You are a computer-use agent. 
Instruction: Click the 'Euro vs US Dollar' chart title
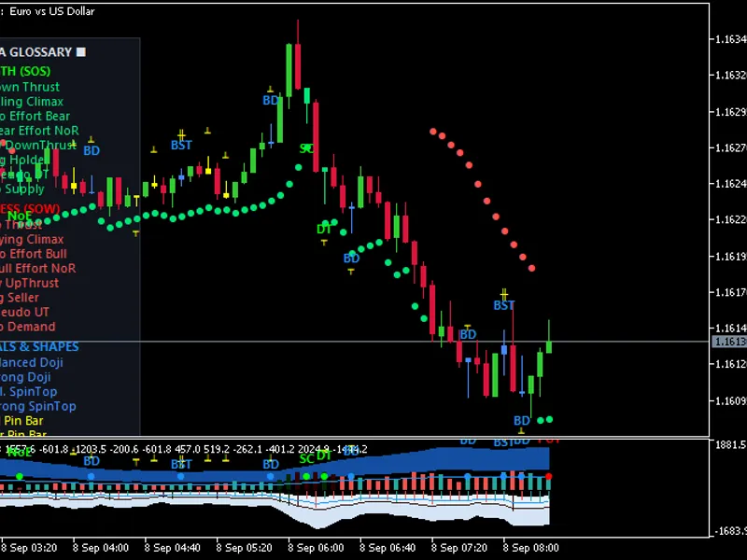[x=52, y=11]
